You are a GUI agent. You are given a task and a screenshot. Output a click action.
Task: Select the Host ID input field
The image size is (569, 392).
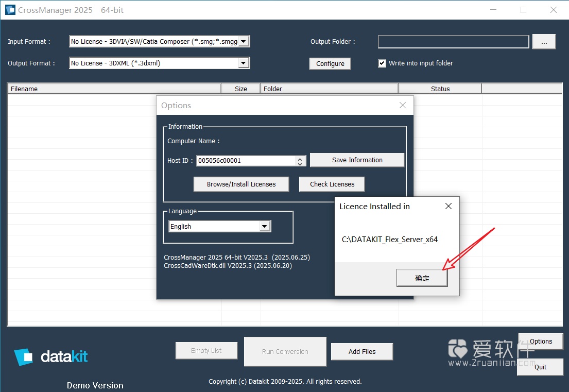[x=242, y=160]
